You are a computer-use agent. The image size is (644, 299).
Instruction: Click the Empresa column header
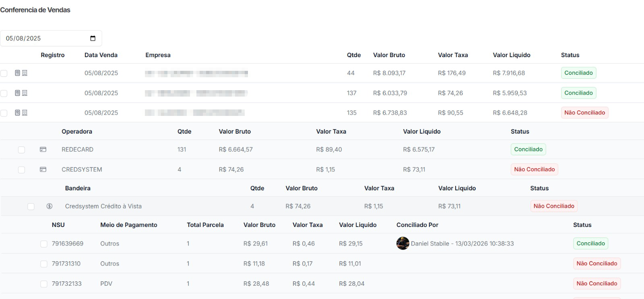click(x=158, y=55)
